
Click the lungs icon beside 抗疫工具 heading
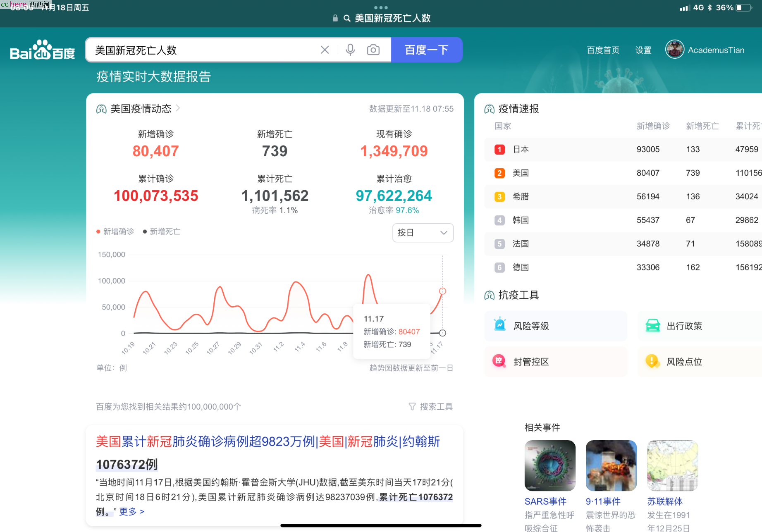(490, 295)
